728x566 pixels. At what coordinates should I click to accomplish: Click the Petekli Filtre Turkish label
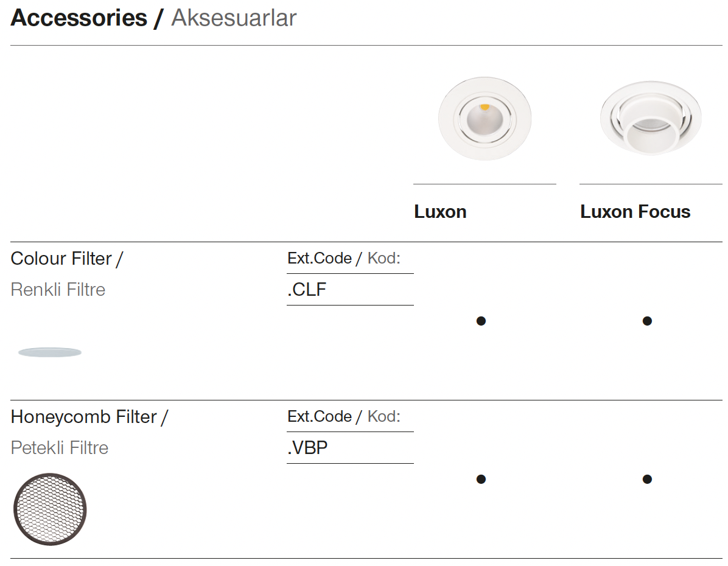click(x=60, y=448)
